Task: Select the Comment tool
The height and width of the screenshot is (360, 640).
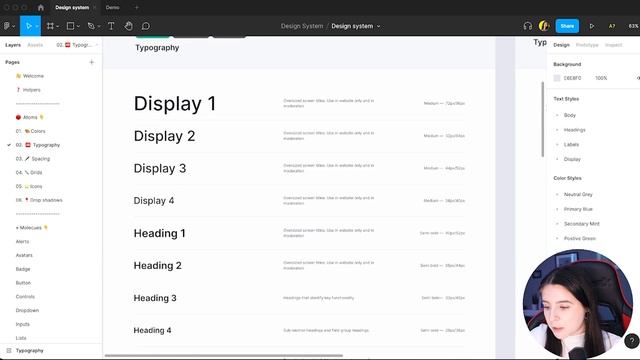Action: tap(146, 26)
